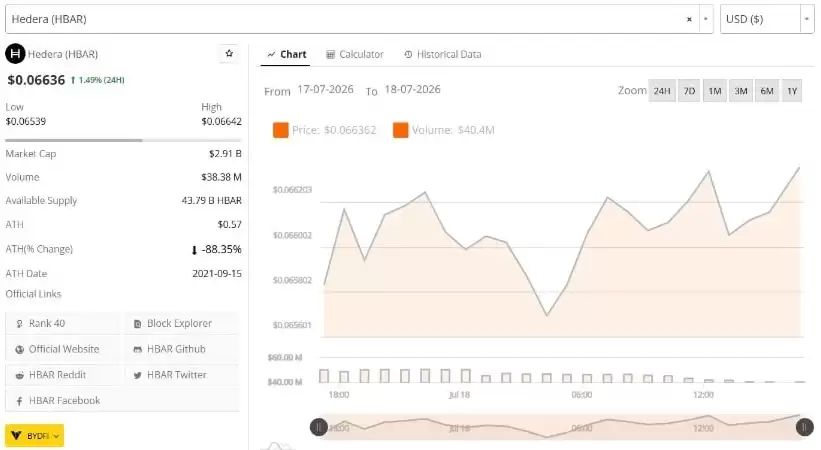This screenshot has width=821, height=450.
Task: Click the Calculator tab icon
Action: (330, 54)
